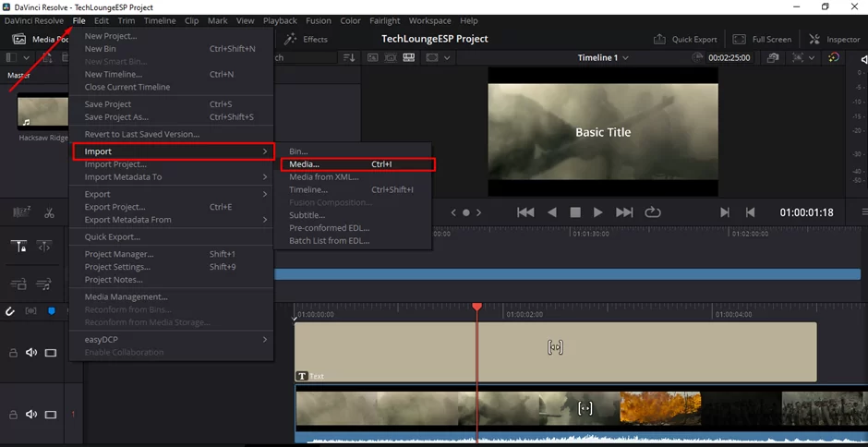Toggle video track sync lock icon
The height and width of the screenshot is (447, 868).
[18, 284]
